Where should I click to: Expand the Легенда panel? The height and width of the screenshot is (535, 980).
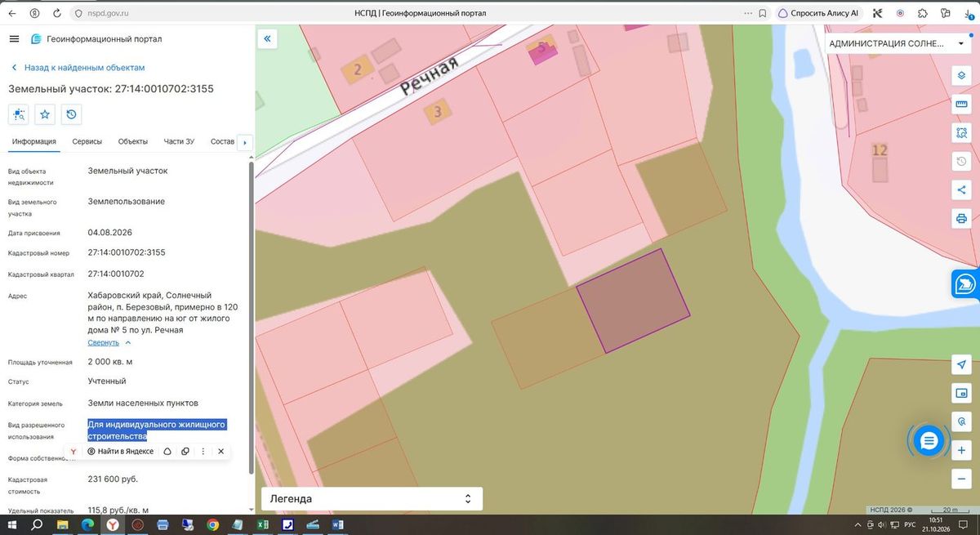[x=372, y=498]
